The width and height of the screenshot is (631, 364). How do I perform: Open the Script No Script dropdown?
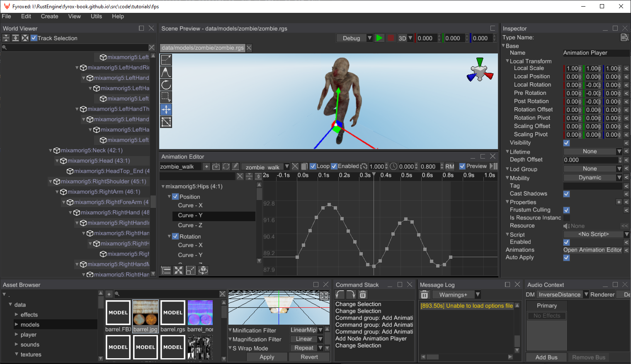coord(596,234)
